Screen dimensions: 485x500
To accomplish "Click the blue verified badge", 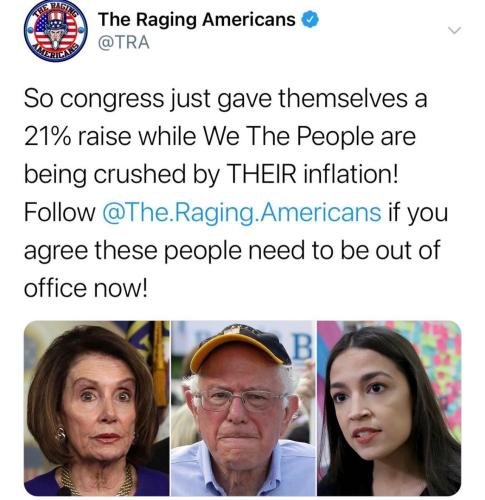I will pyautogui.click(x=310, y=19).
